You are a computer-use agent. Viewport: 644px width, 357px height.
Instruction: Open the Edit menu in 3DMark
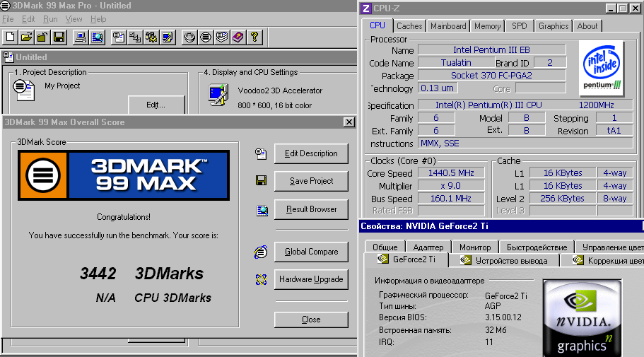click(28, 19)
